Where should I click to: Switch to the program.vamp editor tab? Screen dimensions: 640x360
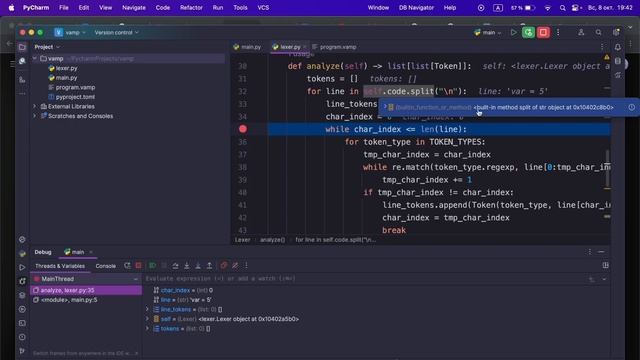(334, 47)
